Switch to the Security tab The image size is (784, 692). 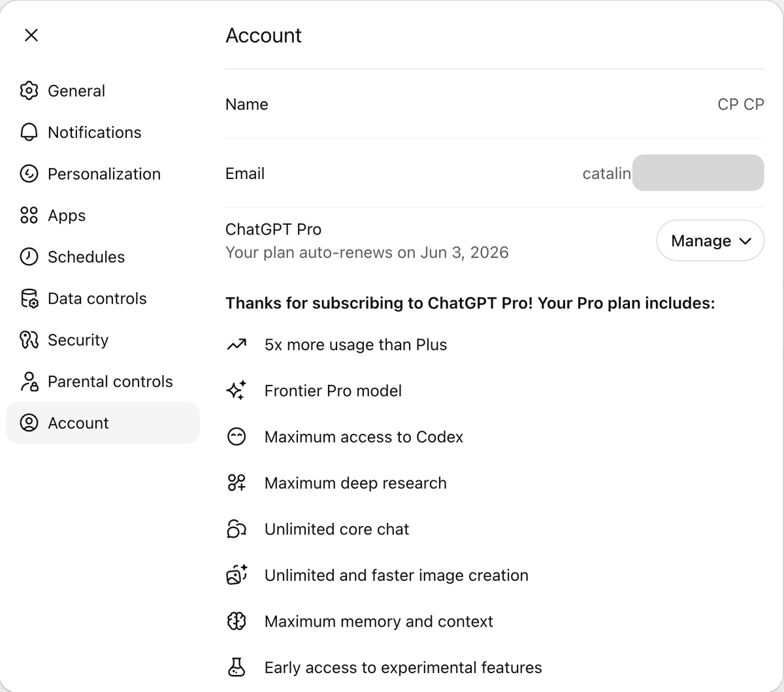(x=103, y=340)
